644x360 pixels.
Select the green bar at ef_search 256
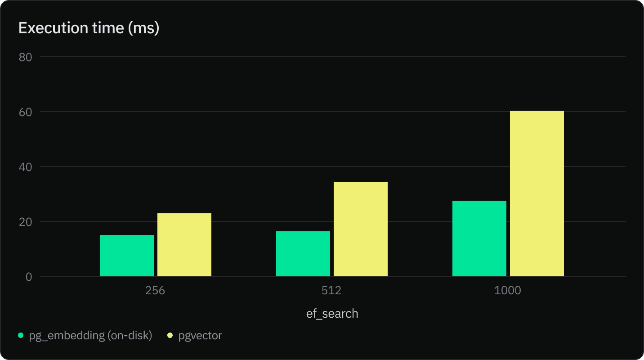(127, 256)
